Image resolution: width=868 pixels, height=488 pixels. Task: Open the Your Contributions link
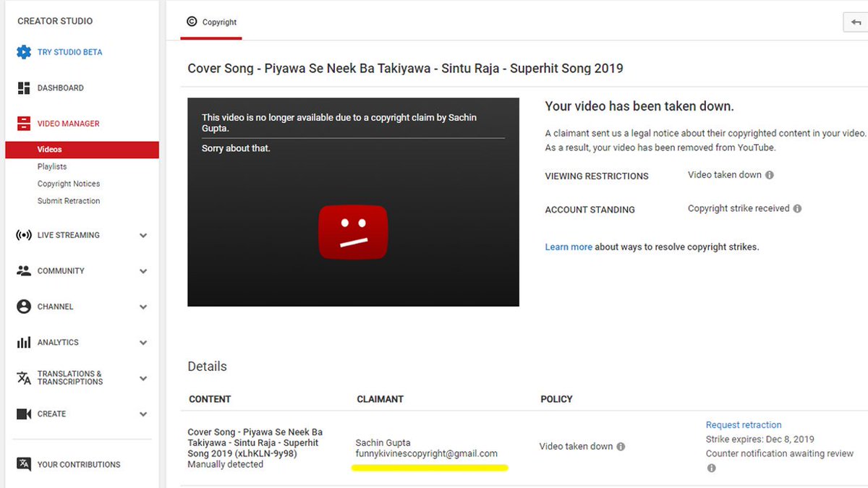point(79,465)
